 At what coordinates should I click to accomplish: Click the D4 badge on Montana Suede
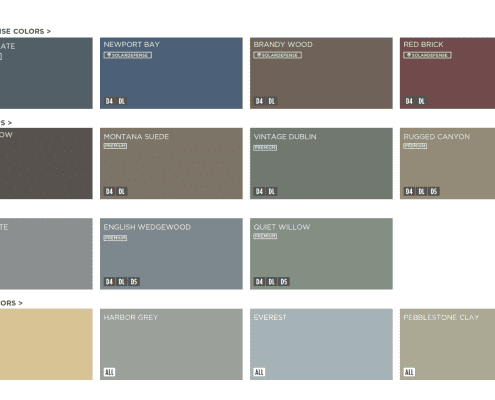109,191
